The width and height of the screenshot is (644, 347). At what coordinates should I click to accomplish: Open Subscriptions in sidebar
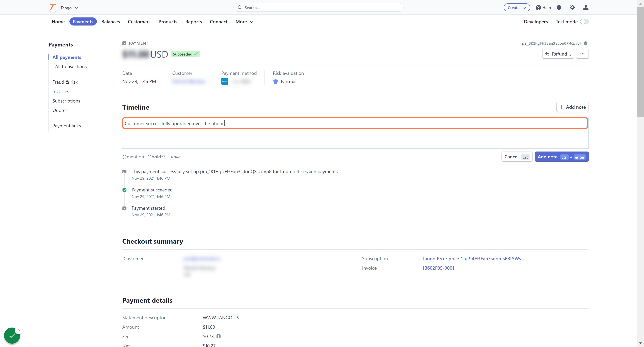66,101
